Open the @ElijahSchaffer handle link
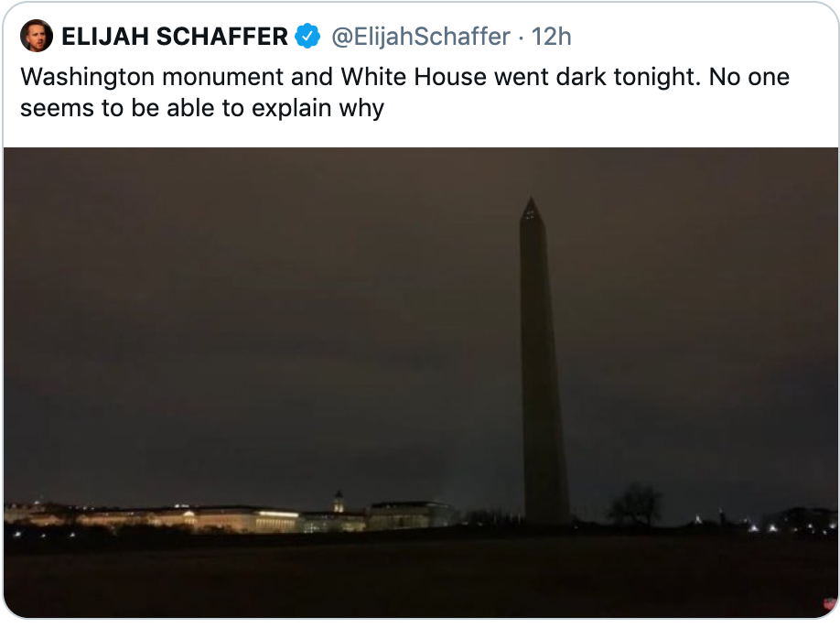Viewport: 840px width, 628px height. pos(419,37)
